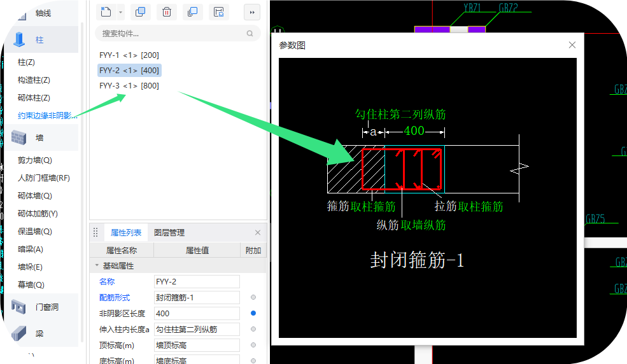Collapse the 基础属性 group
This screenshot has width=627, height=364.
pos(97,265)
